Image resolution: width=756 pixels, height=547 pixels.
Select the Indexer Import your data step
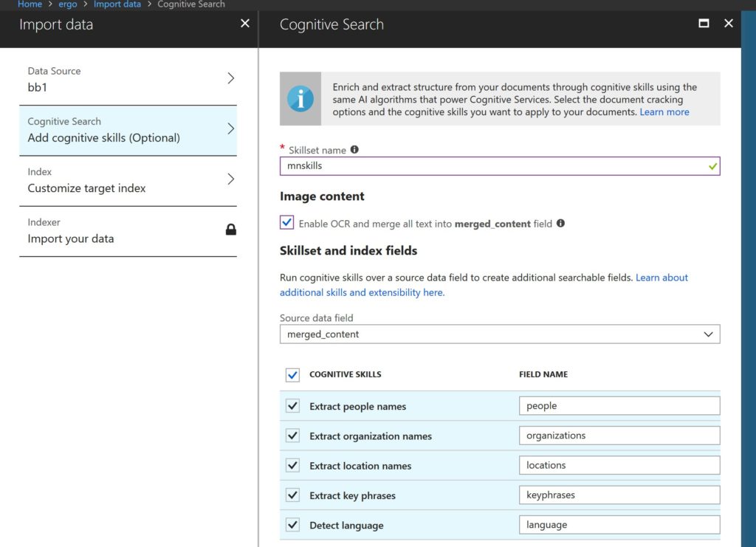coord(128,232)
